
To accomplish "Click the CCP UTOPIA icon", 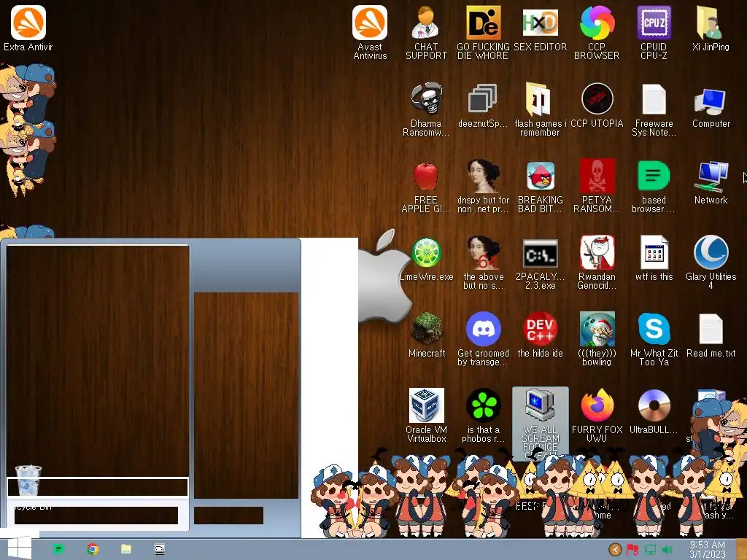I will 597,106.
